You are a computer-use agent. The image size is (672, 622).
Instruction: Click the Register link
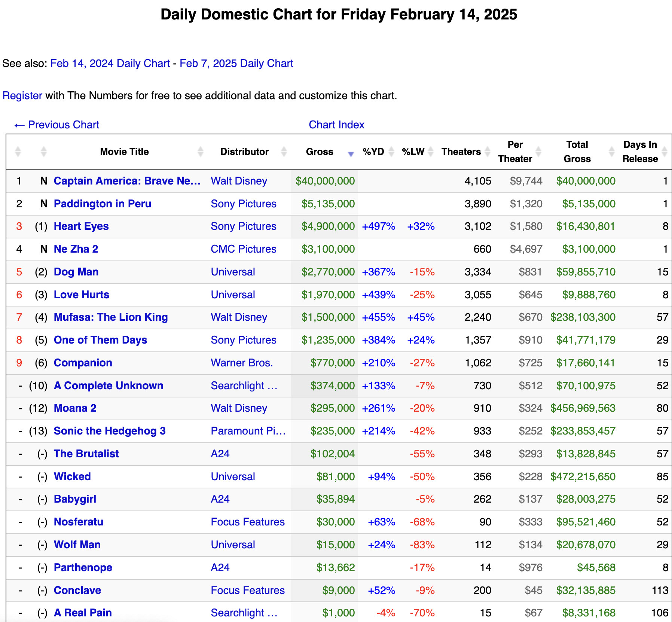pos(22,96)
